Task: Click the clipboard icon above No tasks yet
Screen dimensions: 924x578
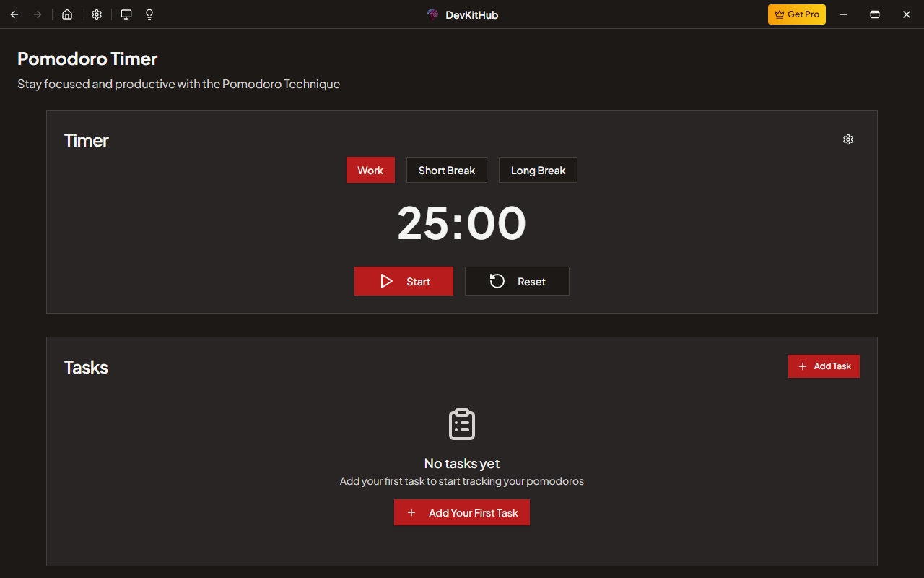Action: point(462,423)
